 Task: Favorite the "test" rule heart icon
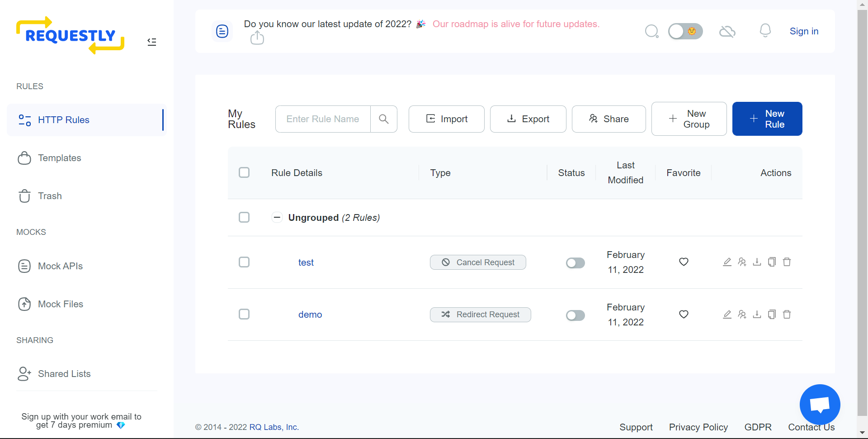(x=683, y=262)
